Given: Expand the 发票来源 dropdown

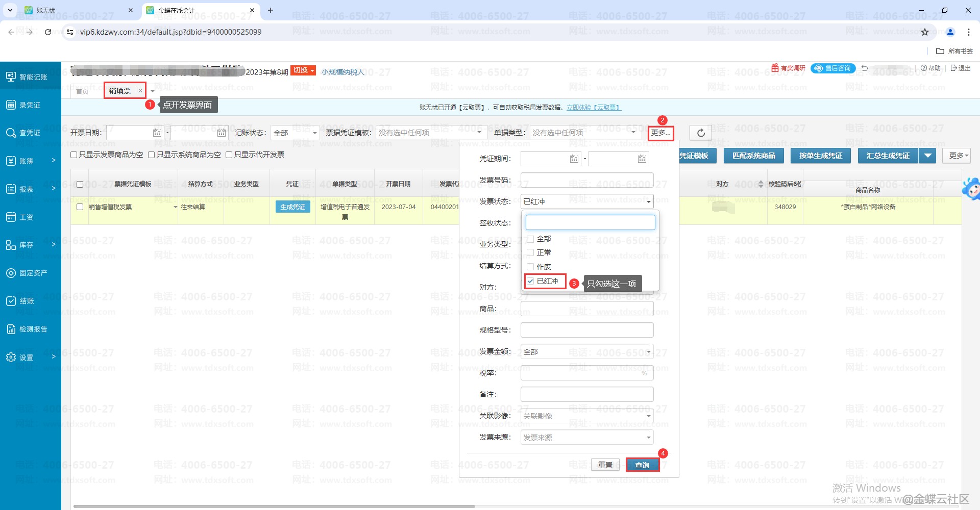Looking at the screenshot, I should coord(587,438).
